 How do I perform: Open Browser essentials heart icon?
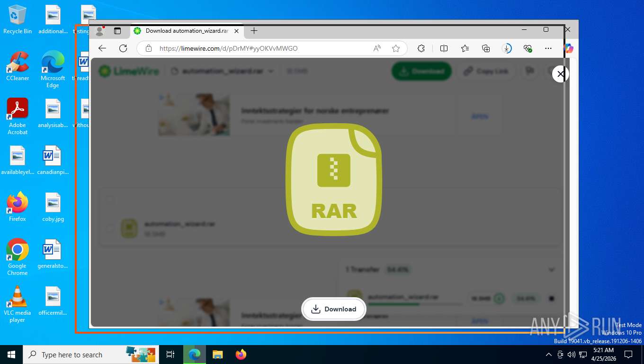click(x=528, y=48)
